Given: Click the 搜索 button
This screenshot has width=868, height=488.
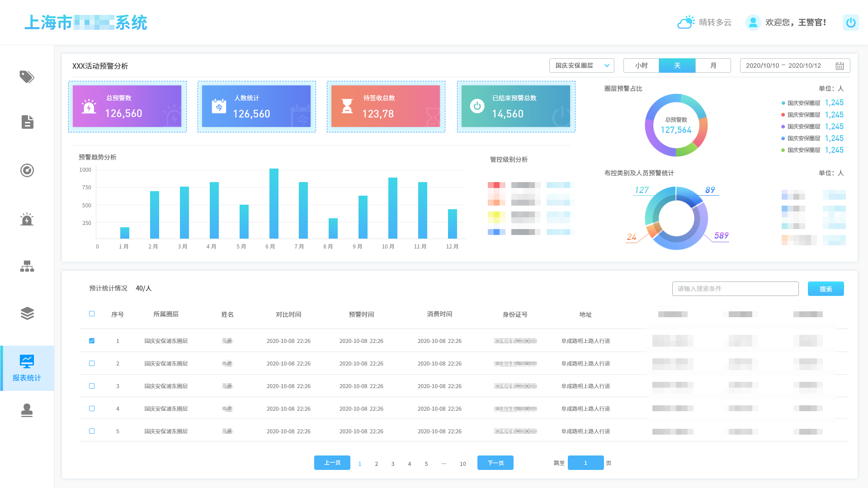Looking at the screenshot, I should click(826, 289).
